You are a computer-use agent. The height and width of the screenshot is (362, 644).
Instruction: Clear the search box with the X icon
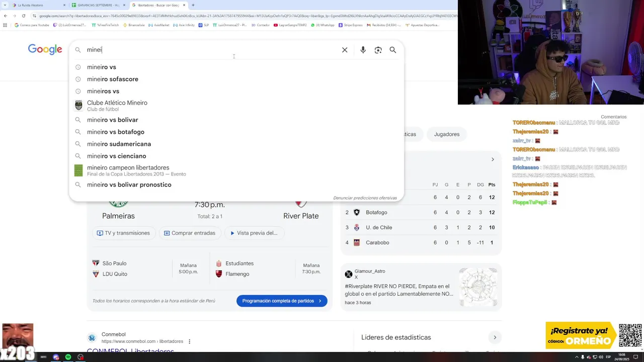(345, 50)
